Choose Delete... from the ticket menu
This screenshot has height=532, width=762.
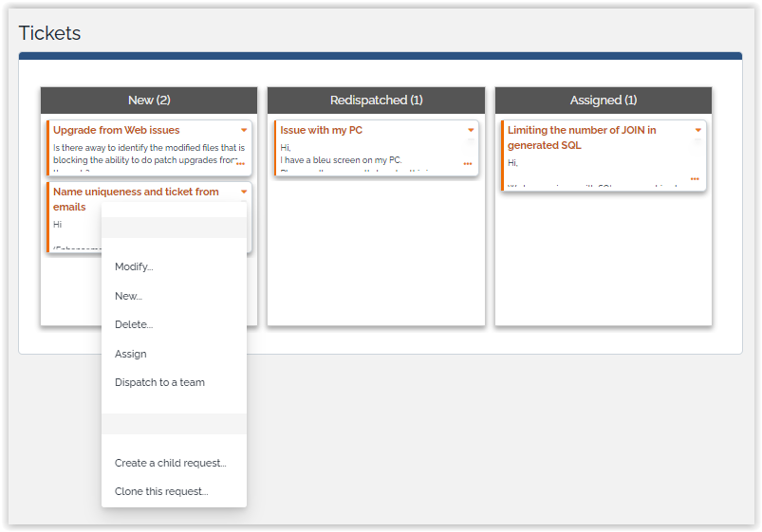tap(134, 324)
